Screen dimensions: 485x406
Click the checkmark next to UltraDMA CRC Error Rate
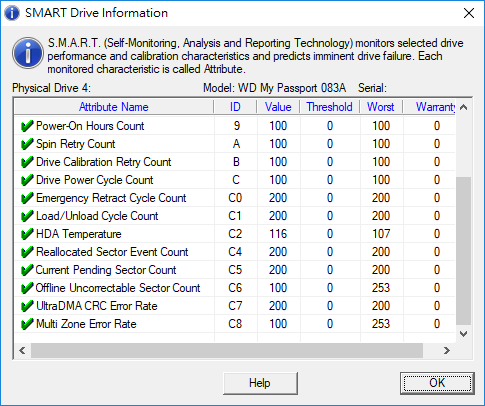[x=27, y=306]
